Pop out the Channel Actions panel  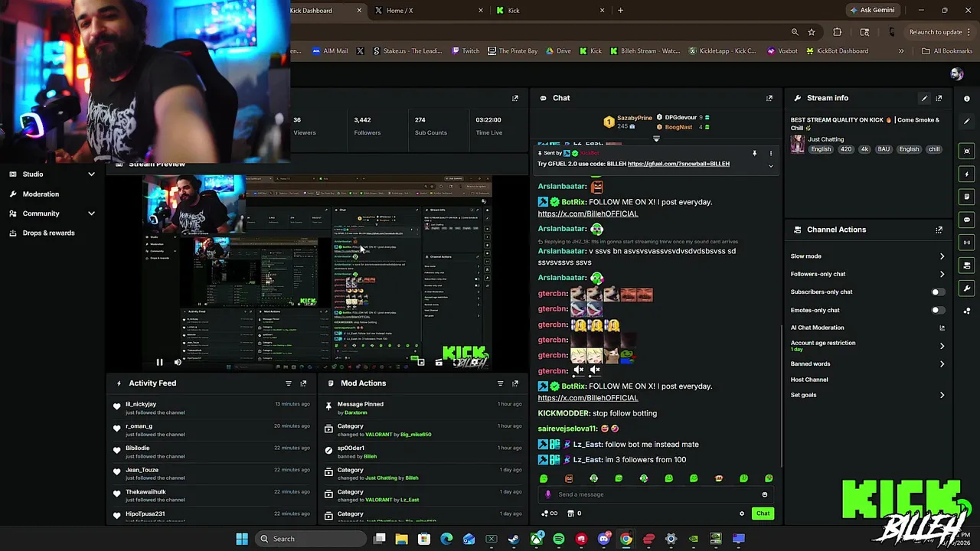click(939, 230)
